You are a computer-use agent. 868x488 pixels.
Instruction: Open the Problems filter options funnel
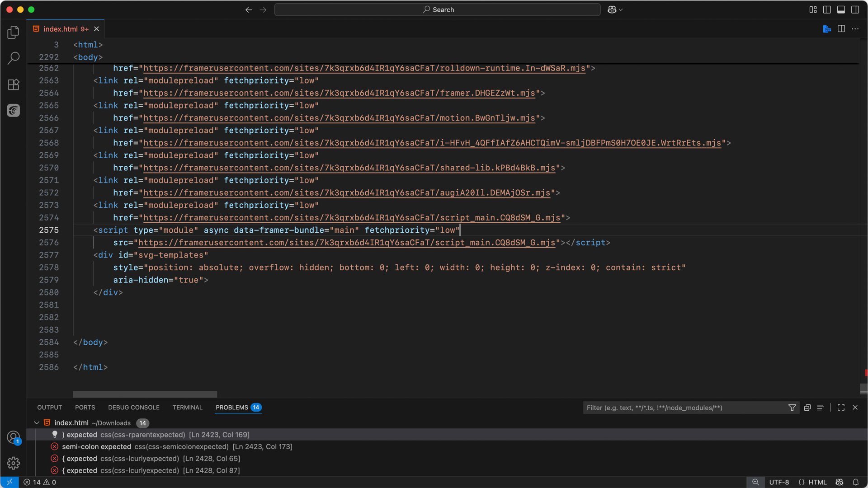pyautogui.click(x=792, y=408)
